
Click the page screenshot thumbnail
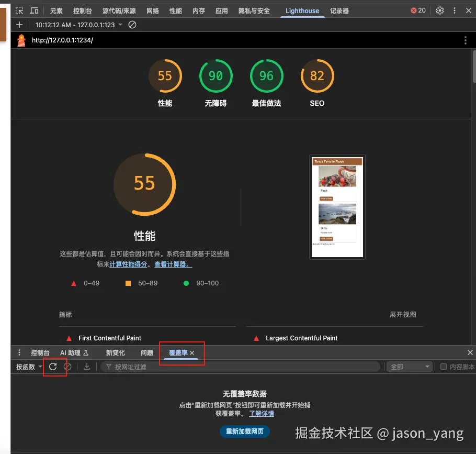(x=337, y=207)
